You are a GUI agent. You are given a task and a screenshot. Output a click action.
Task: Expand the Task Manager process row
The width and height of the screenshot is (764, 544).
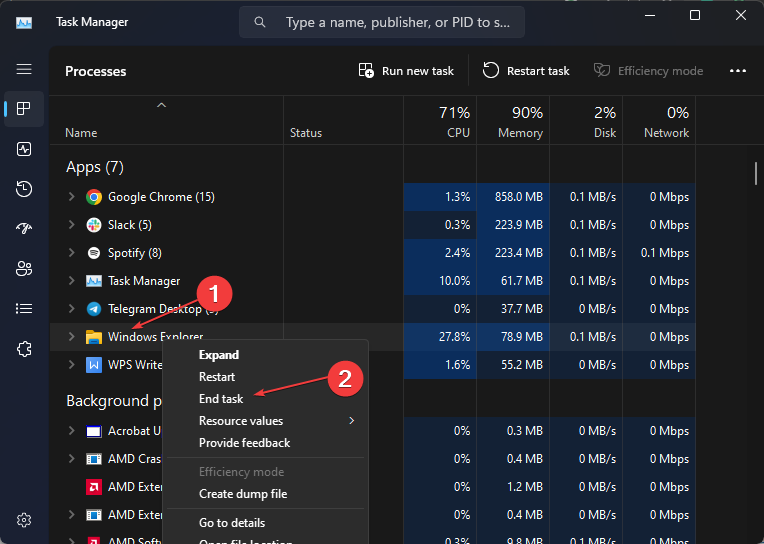click(72, 280)
